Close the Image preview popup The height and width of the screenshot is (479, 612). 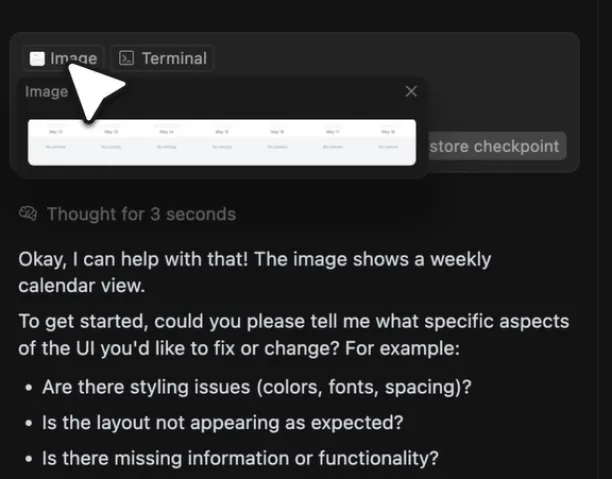(411, 91)
